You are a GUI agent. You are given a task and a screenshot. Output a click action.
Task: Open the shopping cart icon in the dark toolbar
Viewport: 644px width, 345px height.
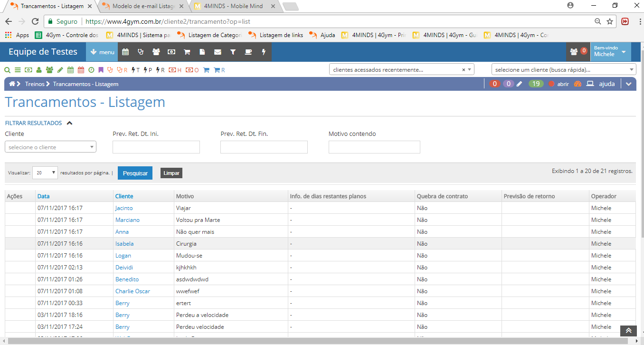click(187, 52)
